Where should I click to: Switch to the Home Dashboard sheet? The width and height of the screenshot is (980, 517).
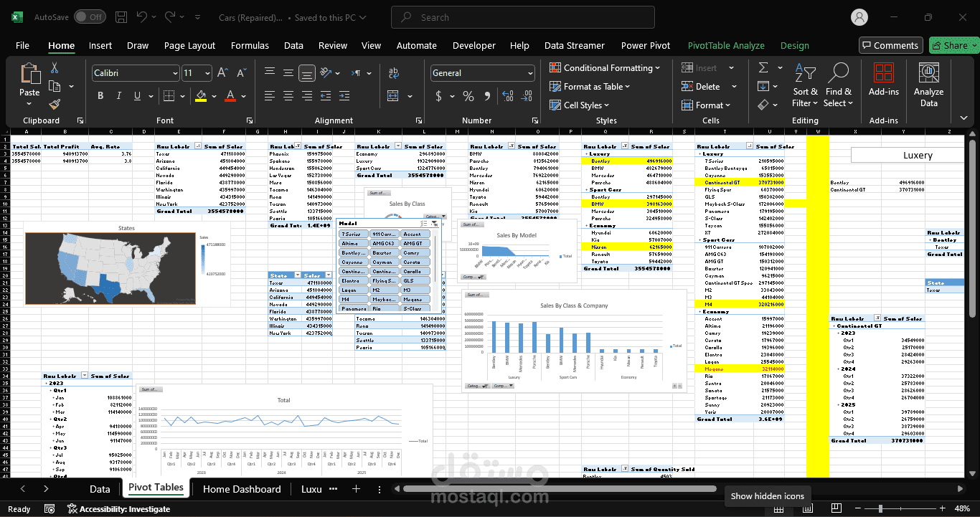point(242,489)
